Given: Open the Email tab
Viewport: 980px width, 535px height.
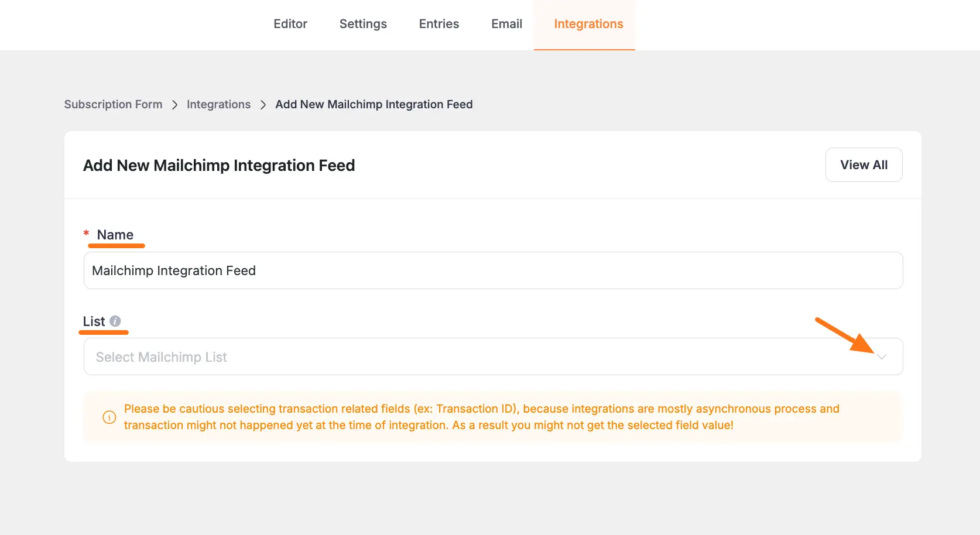Looking at the screenshot, I should click(506, 24).
